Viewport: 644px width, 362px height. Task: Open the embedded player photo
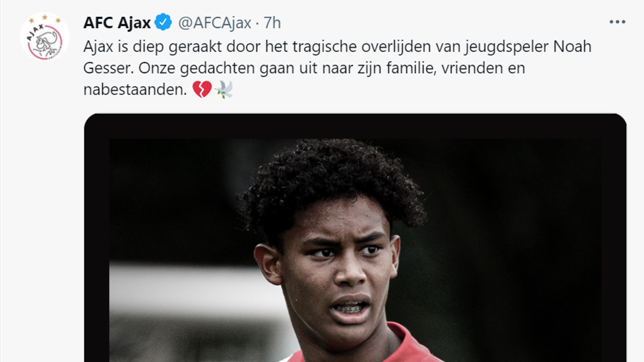pos(355,238)
